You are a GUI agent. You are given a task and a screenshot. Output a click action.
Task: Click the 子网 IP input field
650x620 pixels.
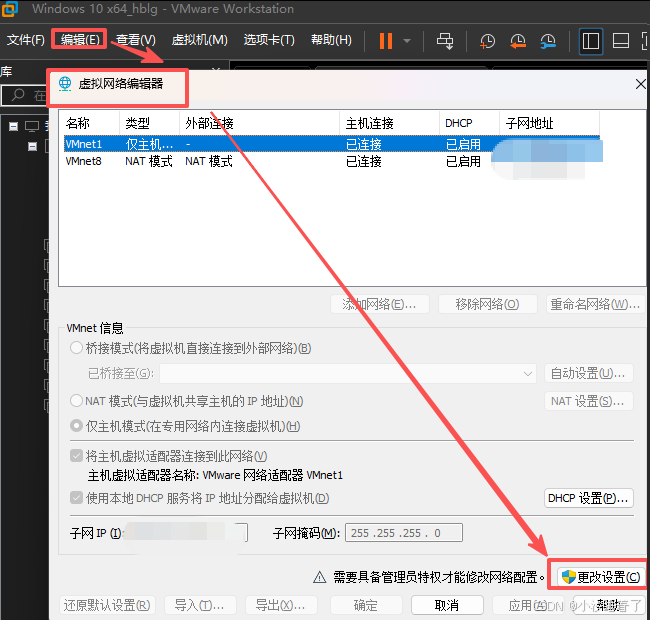point(186,533)
